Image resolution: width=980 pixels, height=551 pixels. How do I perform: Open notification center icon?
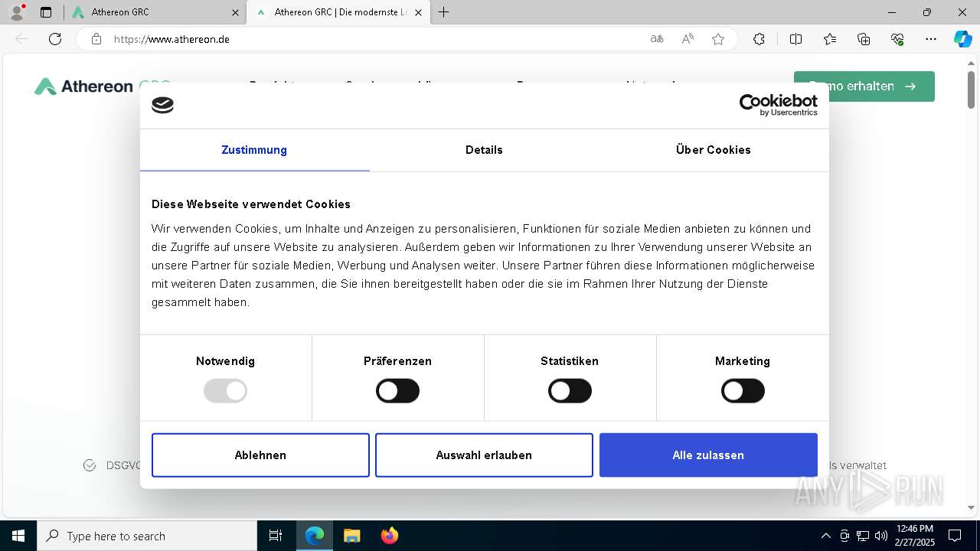tap(955, 536)
